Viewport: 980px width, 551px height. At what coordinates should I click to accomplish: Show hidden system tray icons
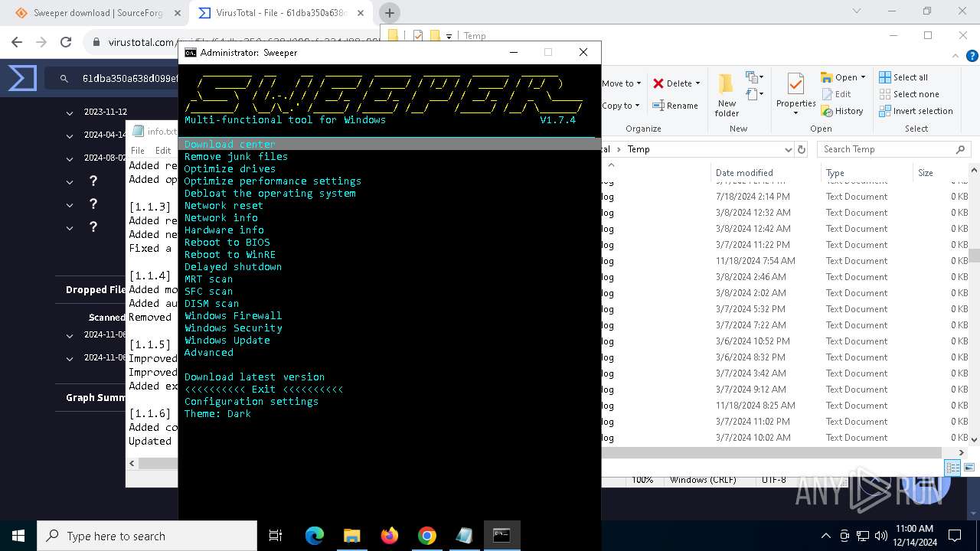coord(825,536)
